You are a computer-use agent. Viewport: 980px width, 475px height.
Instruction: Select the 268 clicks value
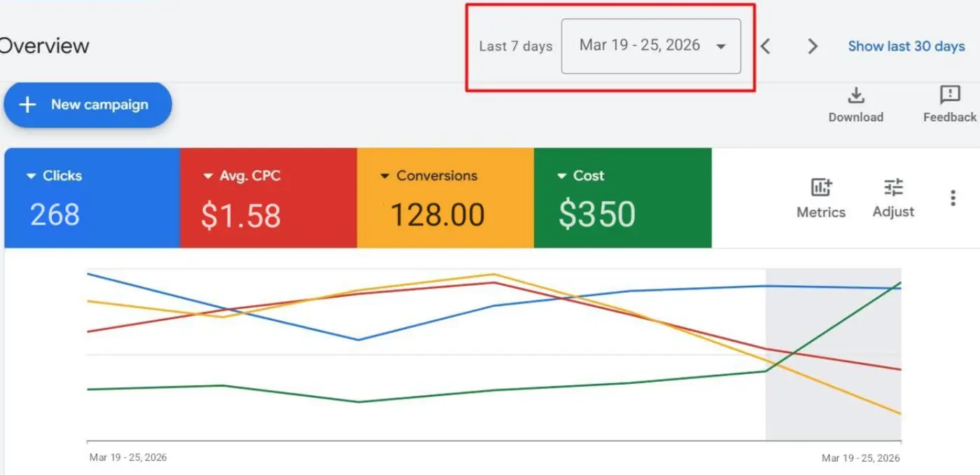click(x=55, y=214)
